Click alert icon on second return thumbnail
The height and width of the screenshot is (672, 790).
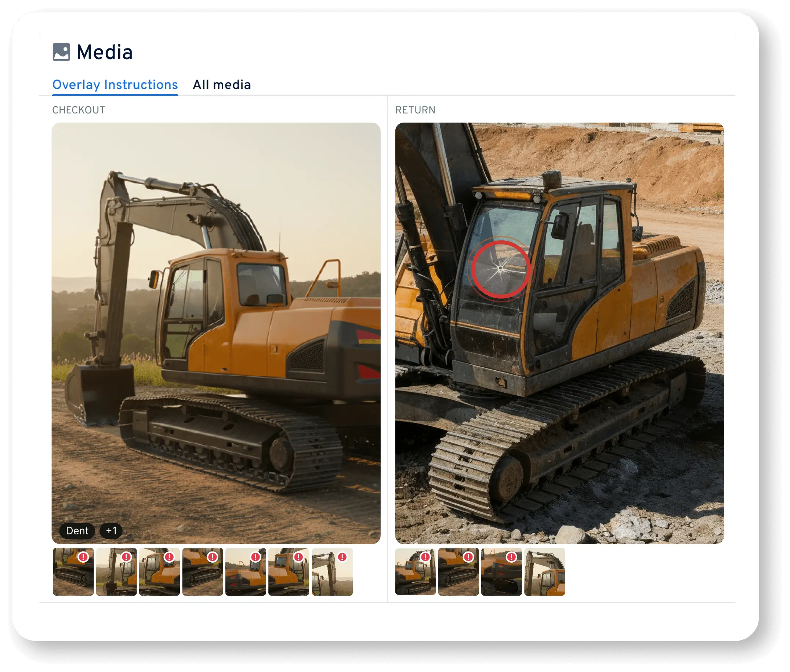468,556
